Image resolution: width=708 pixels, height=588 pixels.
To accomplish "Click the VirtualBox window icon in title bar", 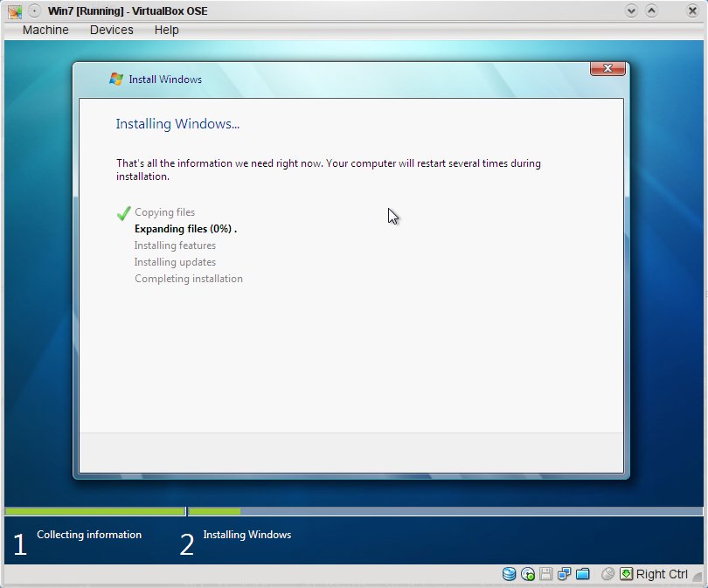I will [15, 11].
